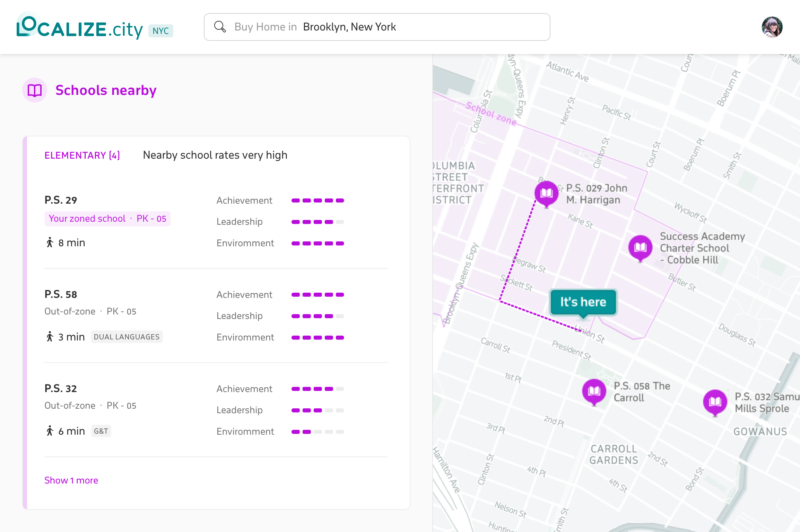Click the Show 1 more link
Image resolution: width=800 pixels, height=532 pixels.
click(71, 480)
